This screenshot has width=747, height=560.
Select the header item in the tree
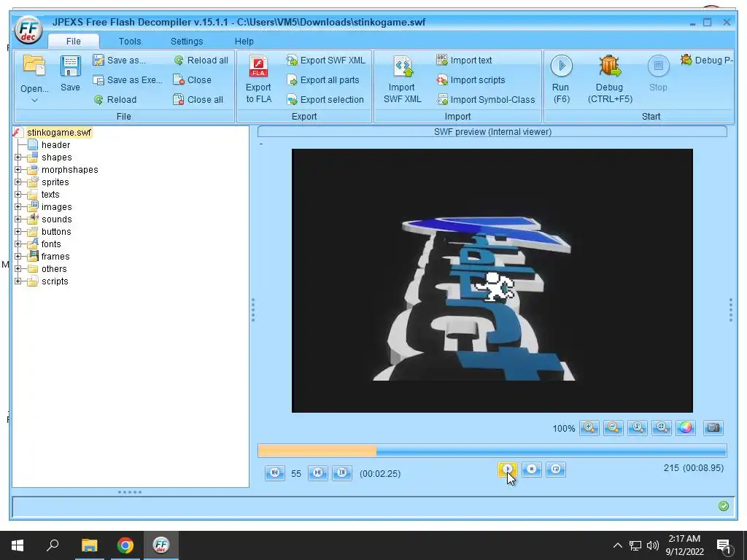point(55,145)
